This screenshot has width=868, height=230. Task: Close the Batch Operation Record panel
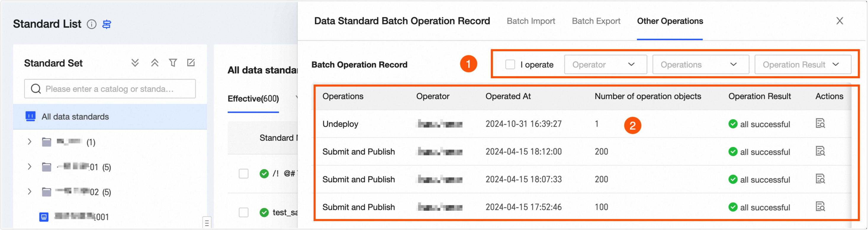pos(840,21)
